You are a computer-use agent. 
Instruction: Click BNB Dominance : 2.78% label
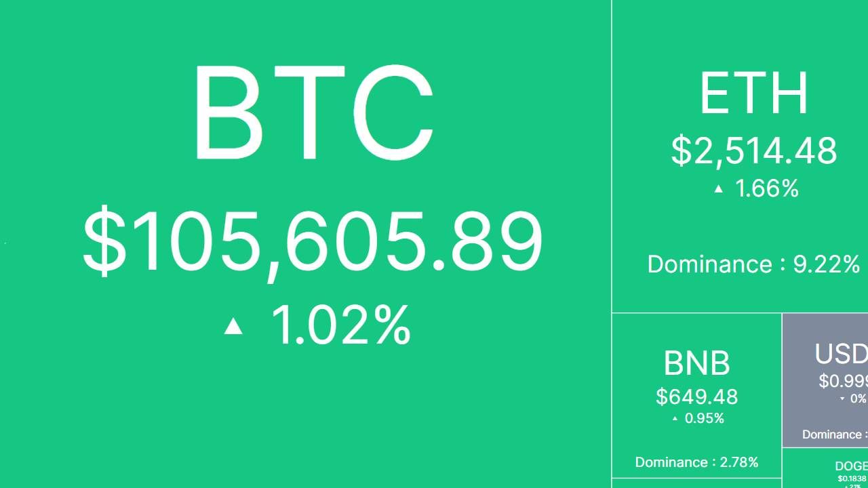696,462
